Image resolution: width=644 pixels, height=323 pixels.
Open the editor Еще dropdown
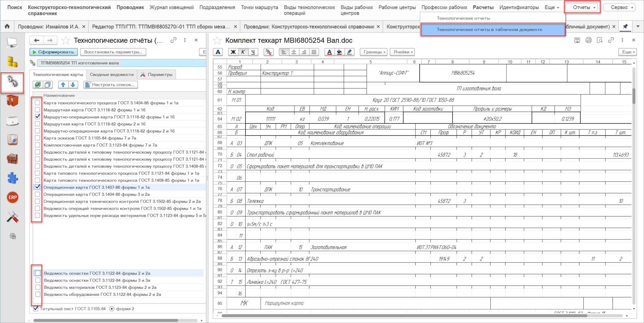(x=628, y=52)
